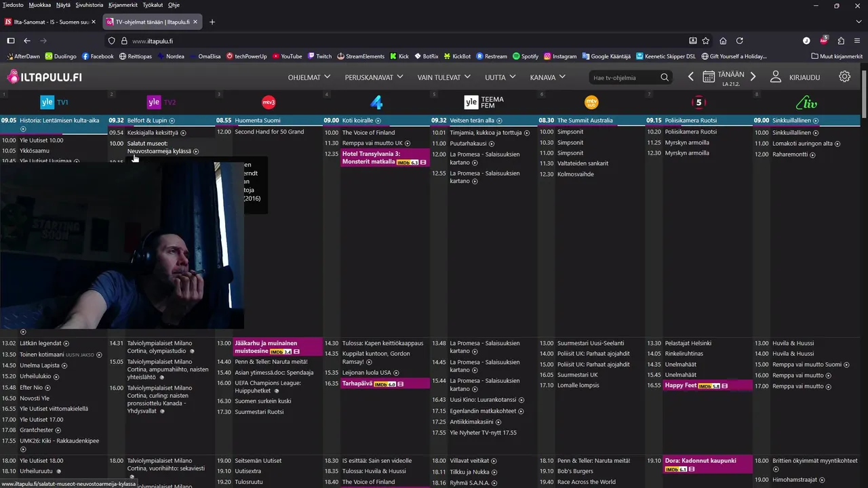Image resolution: width=868 pixels, height=488 pixels.
Task: Open the Muokkaa menu
Action: coord(40,5)
